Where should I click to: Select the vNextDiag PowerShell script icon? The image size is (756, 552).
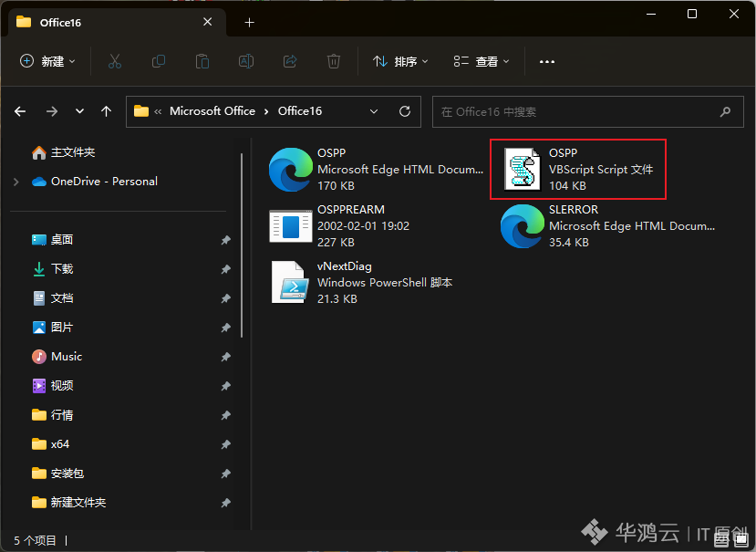tap(291, 282)
